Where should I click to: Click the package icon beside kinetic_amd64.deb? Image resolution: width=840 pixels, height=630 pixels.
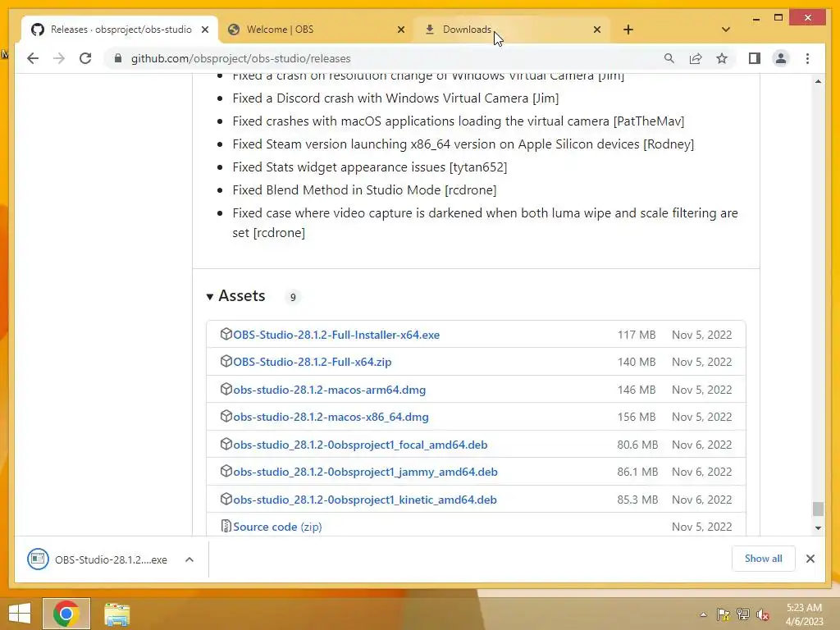[226, 500]
